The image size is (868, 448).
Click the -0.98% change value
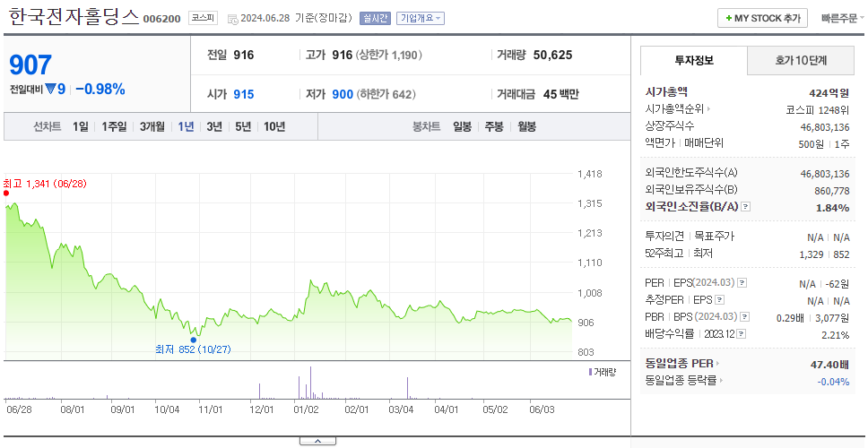[x=100, y=89]
